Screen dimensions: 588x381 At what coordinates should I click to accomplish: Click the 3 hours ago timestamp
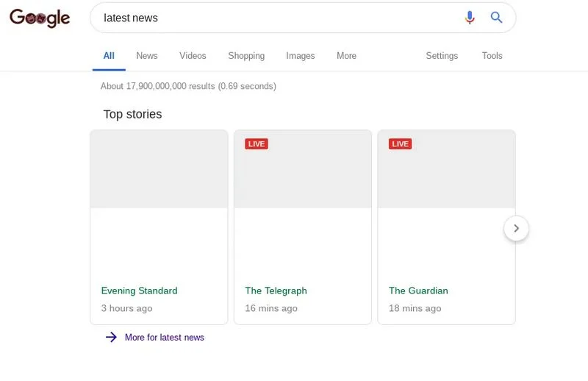[x=126, y=308]
